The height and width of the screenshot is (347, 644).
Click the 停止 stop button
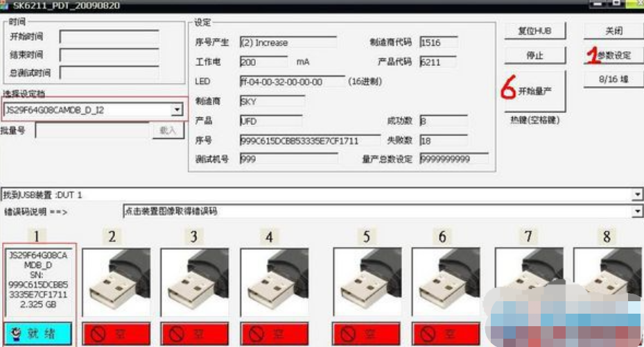tap(535, 56)
